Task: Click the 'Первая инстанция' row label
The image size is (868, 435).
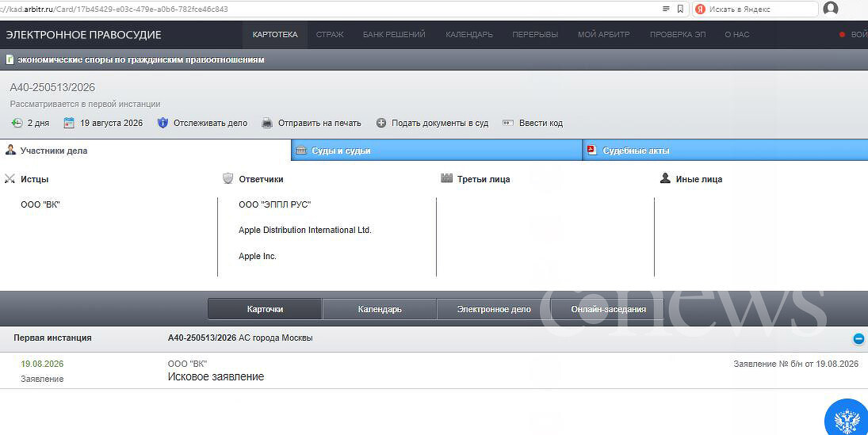Action: (x=52, y=338)
